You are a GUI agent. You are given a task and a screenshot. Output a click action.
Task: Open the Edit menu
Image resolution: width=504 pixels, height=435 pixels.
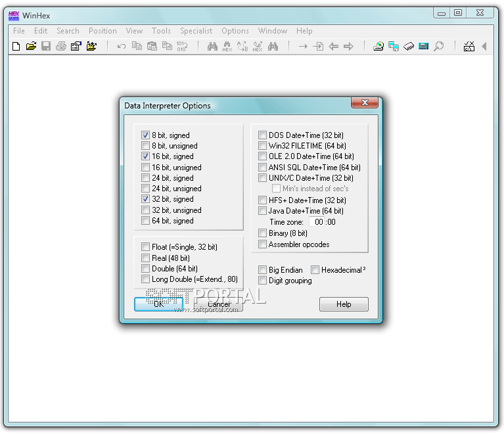[41, 31]
